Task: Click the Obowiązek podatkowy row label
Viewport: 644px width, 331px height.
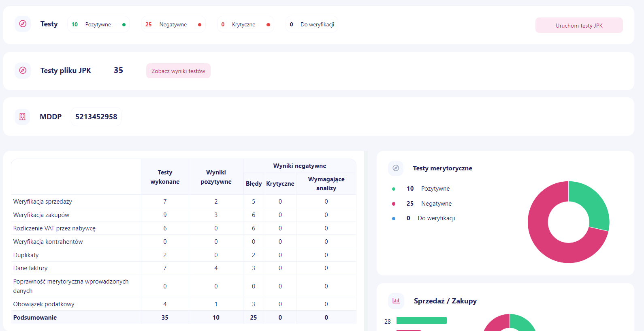Action: pos(44,304)
